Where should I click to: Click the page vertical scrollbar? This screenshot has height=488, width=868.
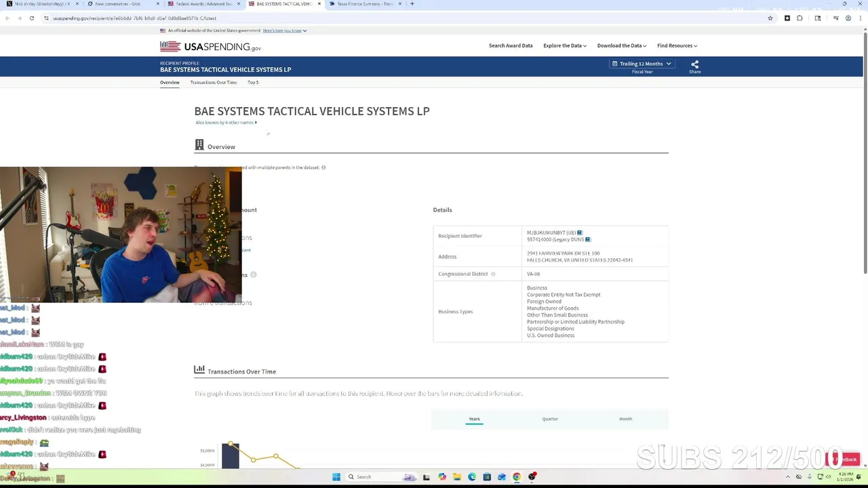865,152
